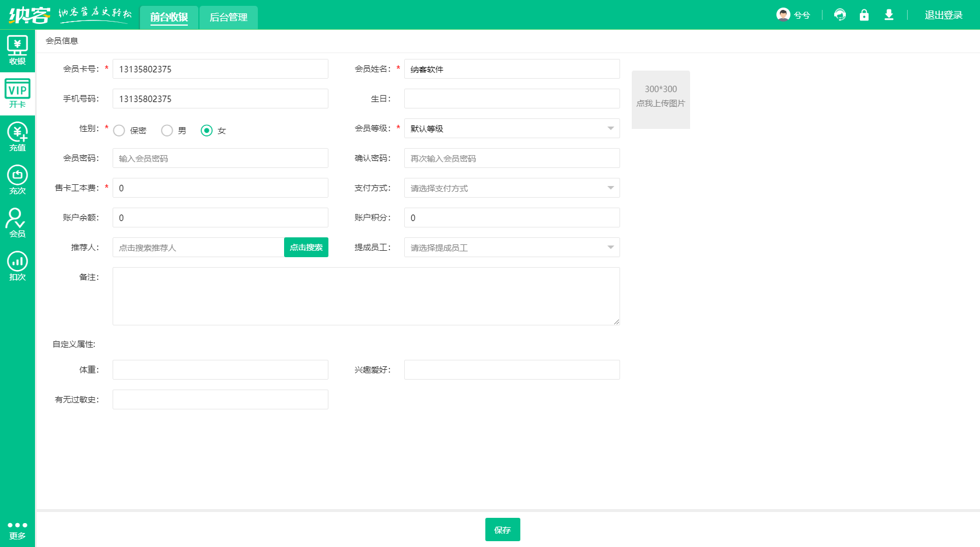Image resolution: width=980 pixels, height=547 pixels.
Task: Expand the 会员等级 dropdown
Action: pyautogui.click(x=512, y=128)
